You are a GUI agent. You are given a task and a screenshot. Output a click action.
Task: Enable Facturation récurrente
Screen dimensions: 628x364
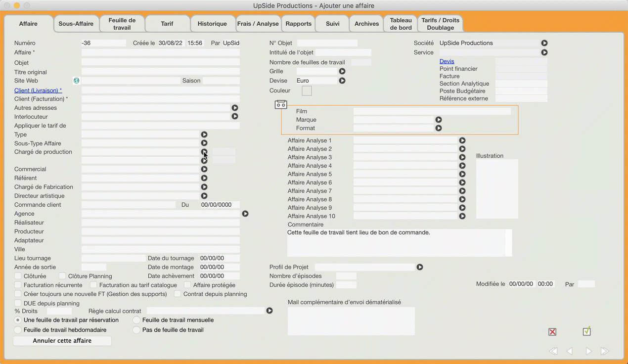coord(18,285)
